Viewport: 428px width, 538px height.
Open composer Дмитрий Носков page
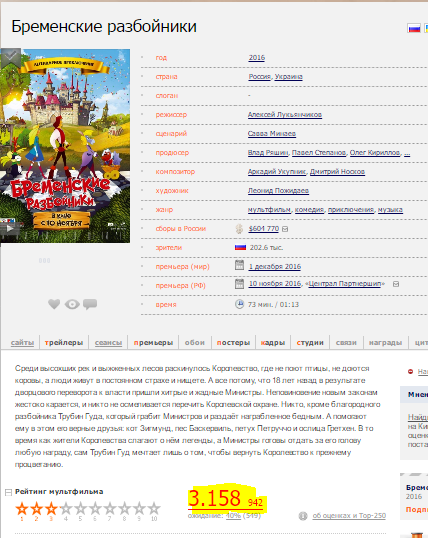[x=337, y=172]
